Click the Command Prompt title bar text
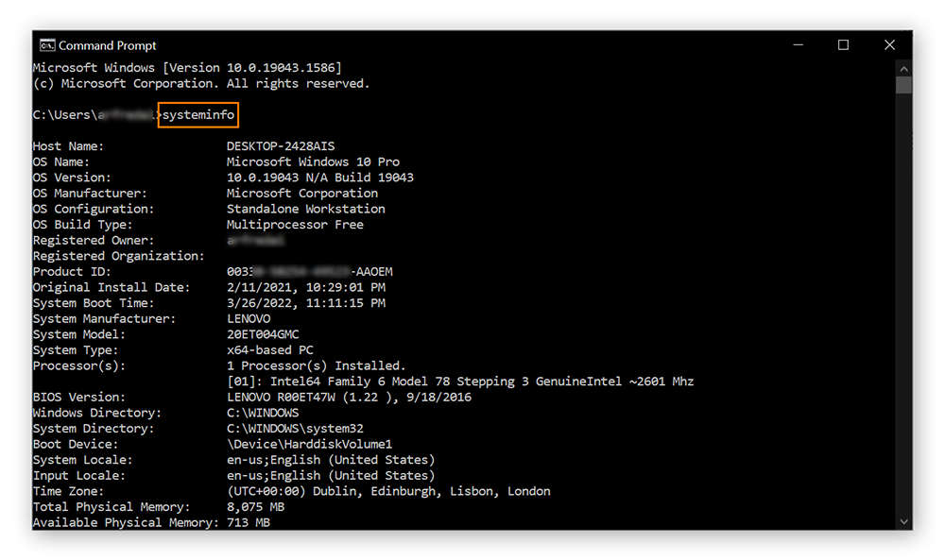945x560 pixels. tap(109, 44)
